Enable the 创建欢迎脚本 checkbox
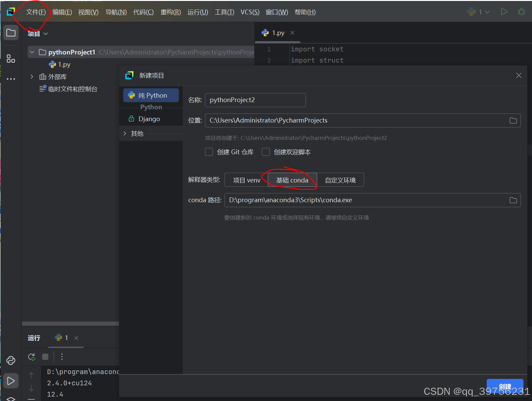Screen dimensions: 532x401 [266, 152]
